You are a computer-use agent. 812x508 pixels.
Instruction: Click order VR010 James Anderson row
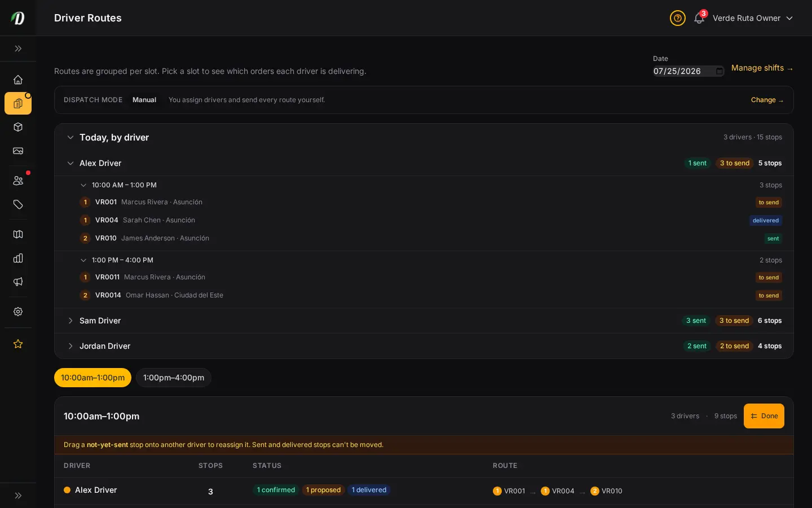(431, 238)
